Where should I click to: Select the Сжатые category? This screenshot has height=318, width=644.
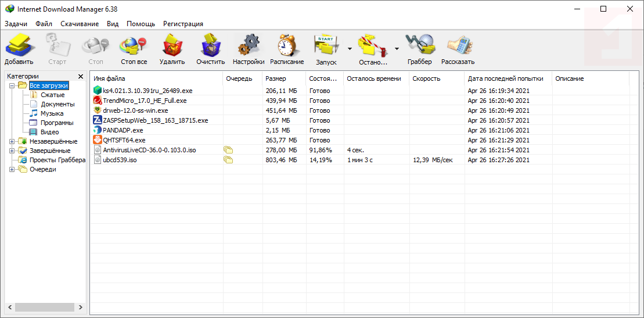tap(53, 95)
